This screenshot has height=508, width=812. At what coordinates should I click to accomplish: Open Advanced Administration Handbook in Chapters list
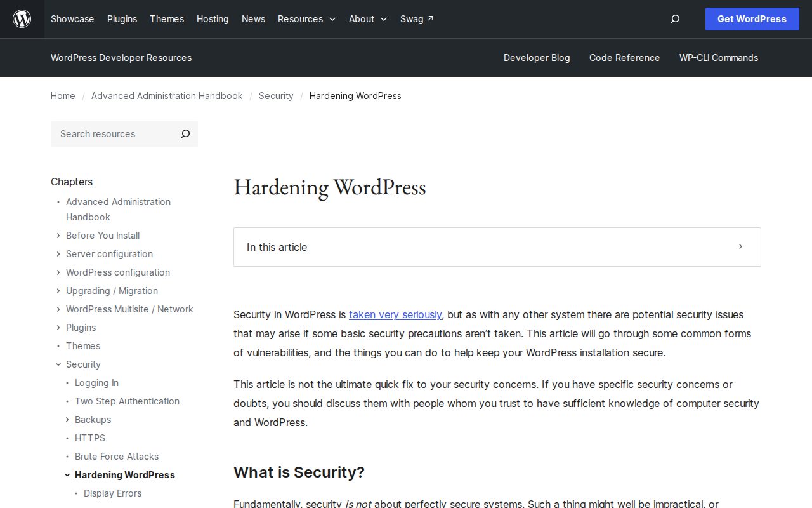point(118,210)
